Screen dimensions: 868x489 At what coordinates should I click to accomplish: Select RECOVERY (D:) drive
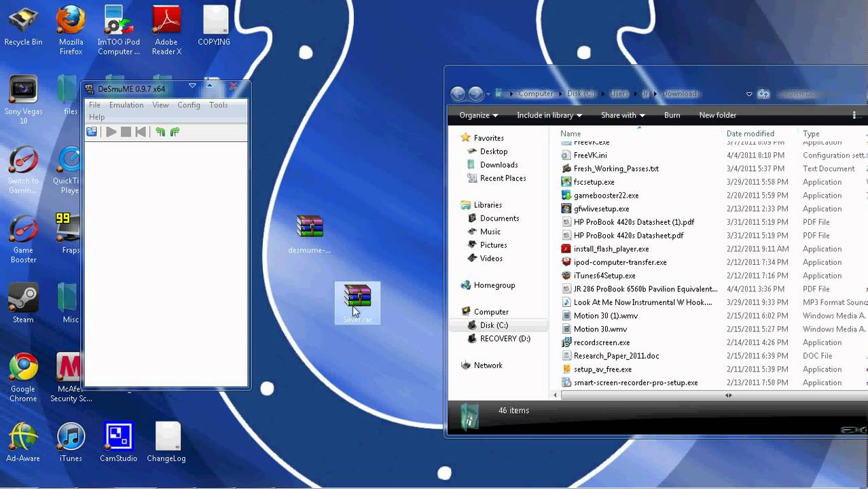(498, 338)
